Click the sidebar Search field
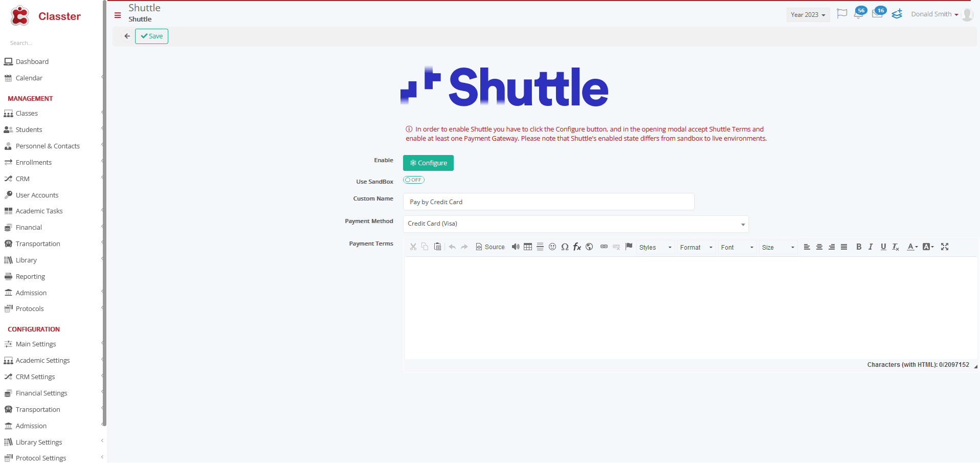980x463 pixels. coord(51,43)
